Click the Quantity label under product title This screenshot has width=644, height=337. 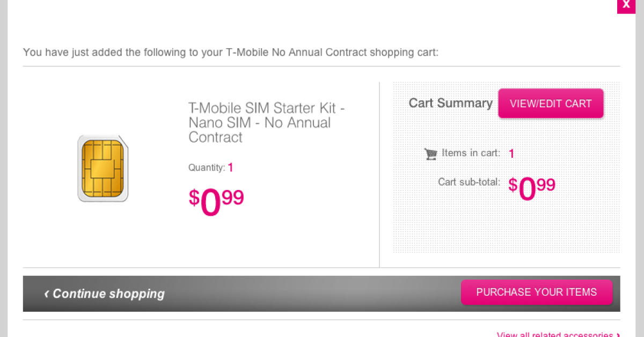[207, 168]
